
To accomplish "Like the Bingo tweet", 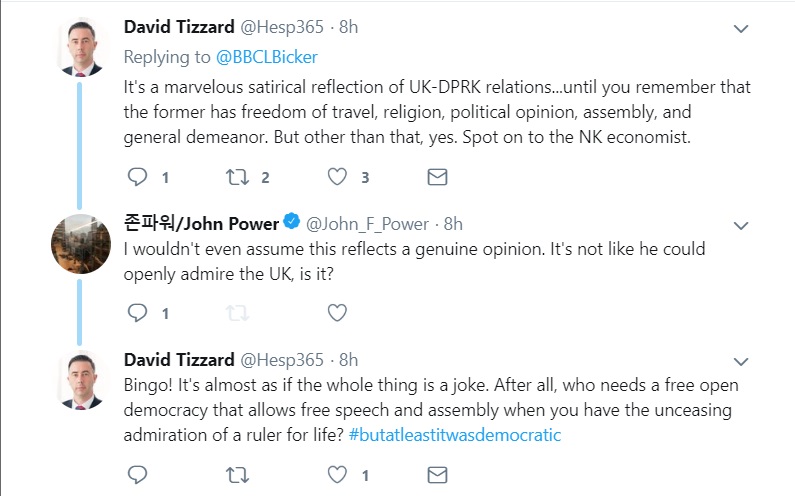I will (x=337, y=474).
